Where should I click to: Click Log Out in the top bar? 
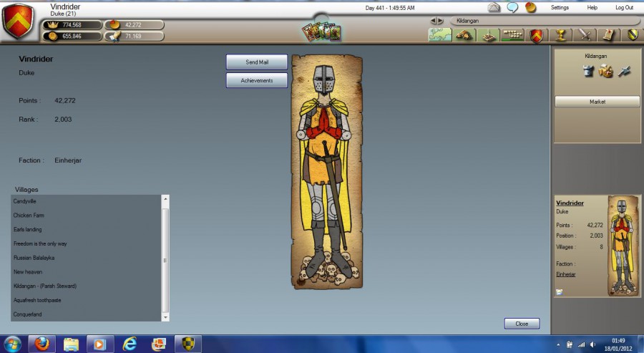(624, 7)
